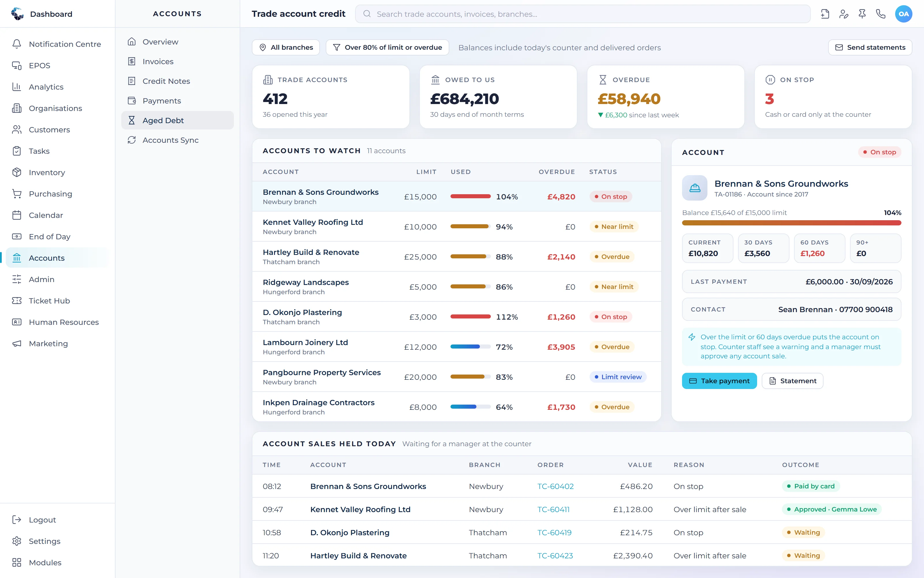This screenshot has height=578, width=924.
Task: Click the Analytics chart icon
Action: (x=16, y=87)
